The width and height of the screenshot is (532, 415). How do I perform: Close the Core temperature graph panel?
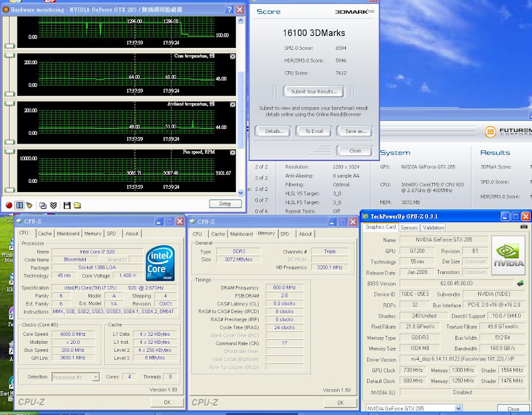point(233,57)
